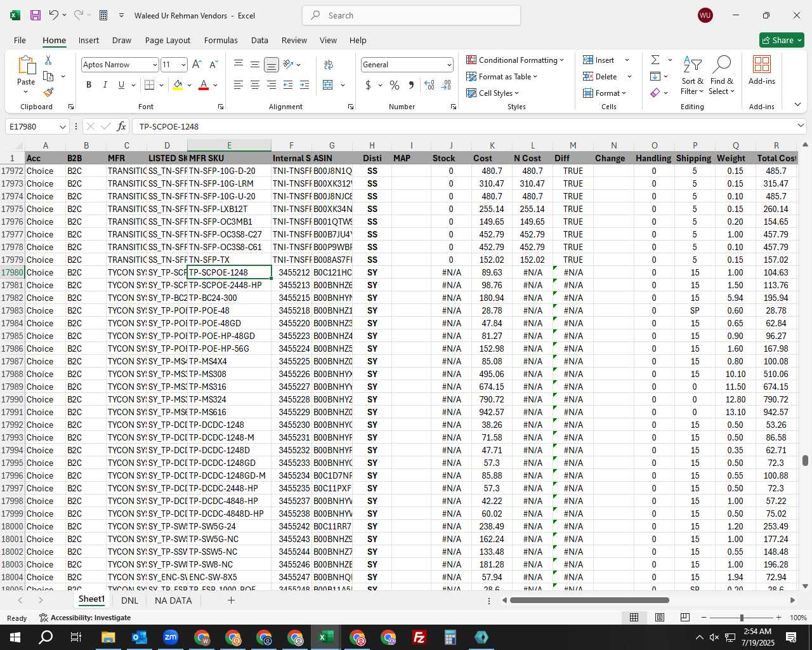Toggle Center alignment

pyautogui.click(x=255, y=84)
